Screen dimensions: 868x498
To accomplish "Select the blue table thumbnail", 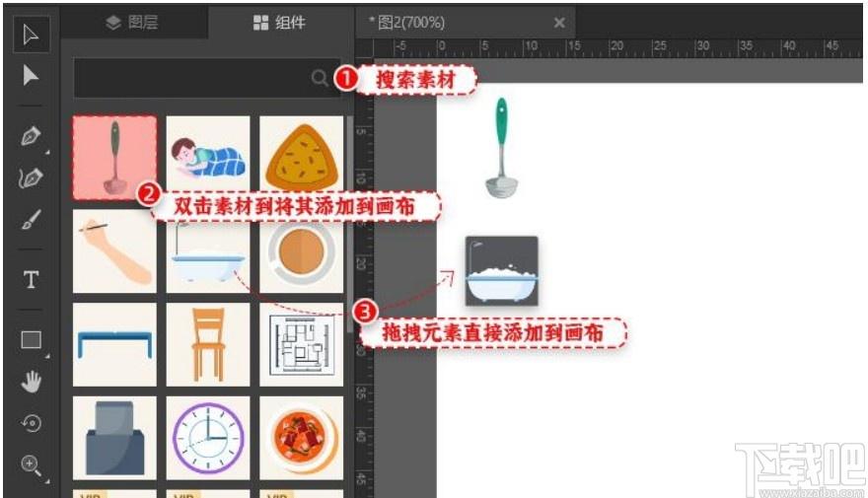I will (114, 344).
